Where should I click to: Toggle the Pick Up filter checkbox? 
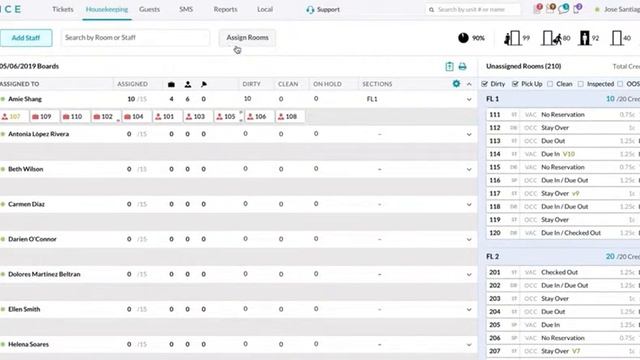pyautogui.click(x=515, y=84)
